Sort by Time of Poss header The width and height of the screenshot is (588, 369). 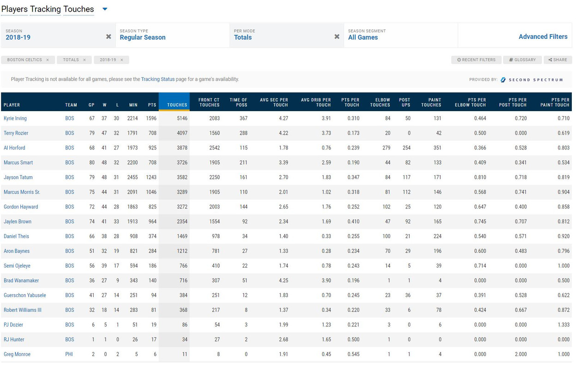tap(239, 102)
